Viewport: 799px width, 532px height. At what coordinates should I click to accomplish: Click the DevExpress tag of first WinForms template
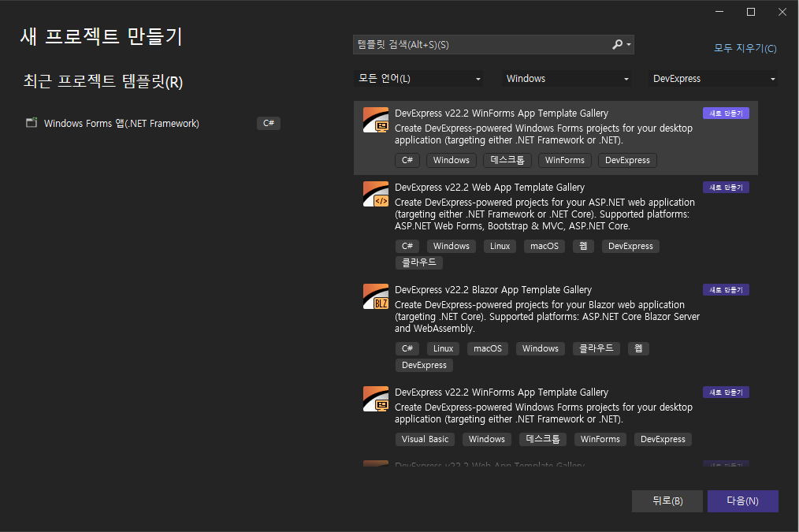pos(627,160)
